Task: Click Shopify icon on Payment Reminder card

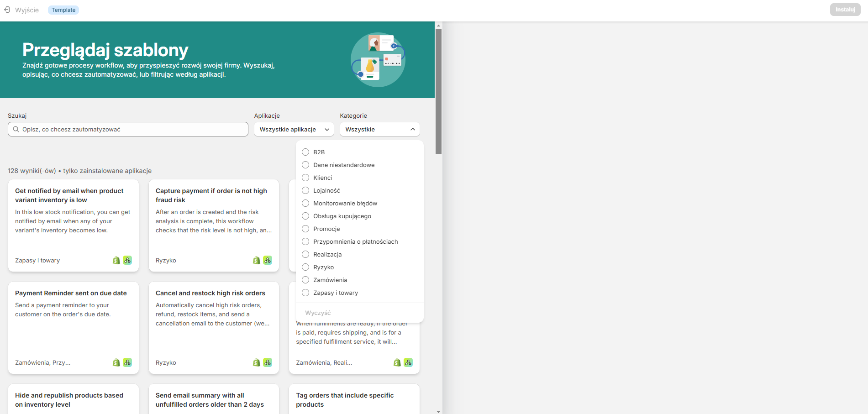Action: 116,362
